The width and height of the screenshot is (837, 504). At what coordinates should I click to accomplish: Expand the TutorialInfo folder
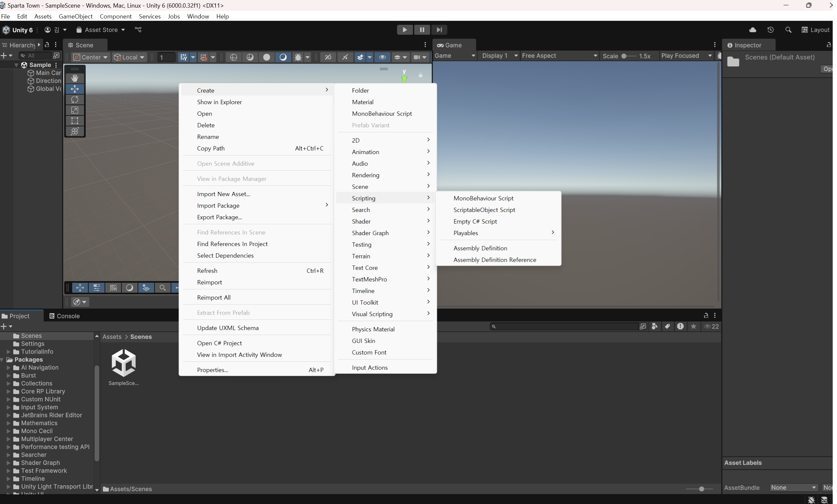pyautogui.click(x=9, y=352)
